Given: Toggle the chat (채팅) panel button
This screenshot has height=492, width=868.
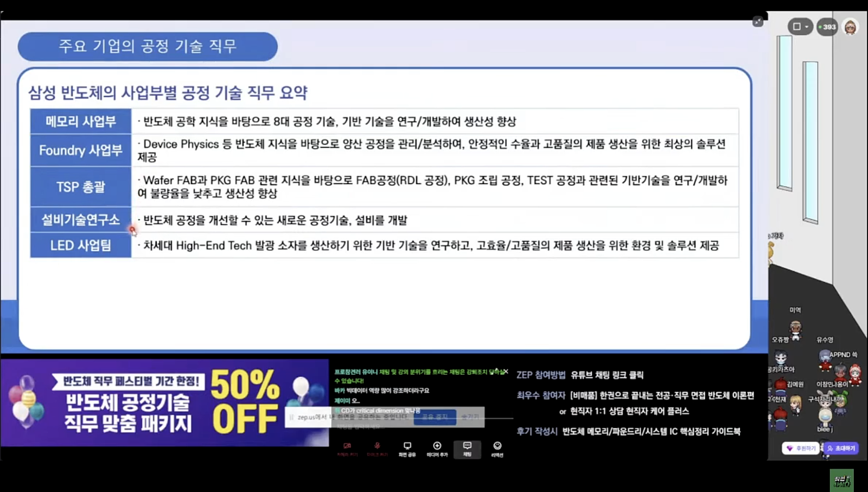Looking at the screenshot, I should tap(467, 448).
